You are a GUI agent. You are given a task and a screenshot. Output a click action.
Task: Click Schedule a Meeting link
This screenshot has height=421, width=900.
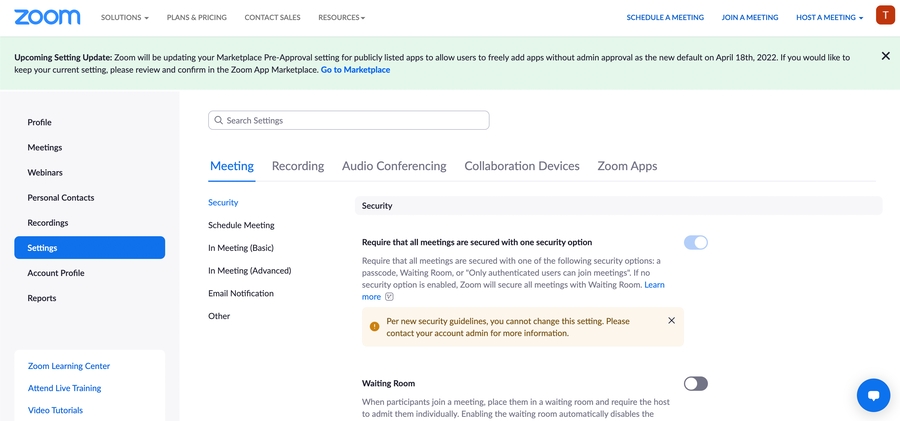665,18
